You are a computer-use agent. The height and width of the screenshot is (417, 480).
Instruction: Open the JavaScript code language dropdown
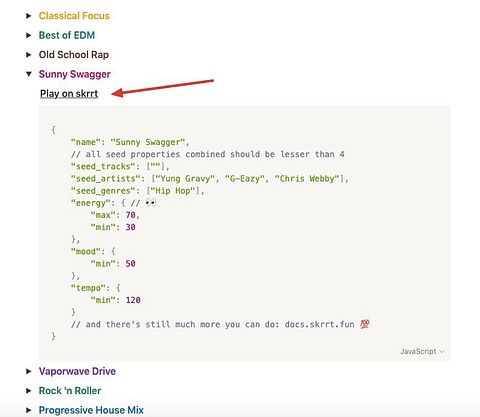tap(422, 351)
